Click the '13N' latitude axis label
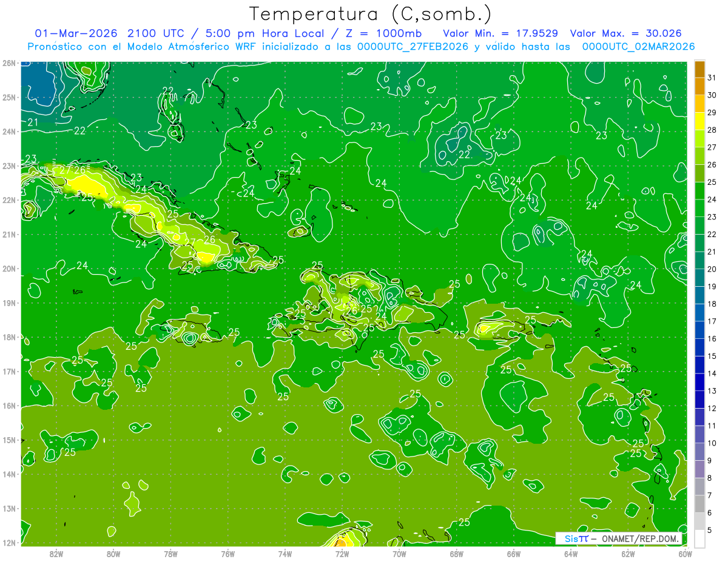 pyautogui.click(x=8, y=508)
